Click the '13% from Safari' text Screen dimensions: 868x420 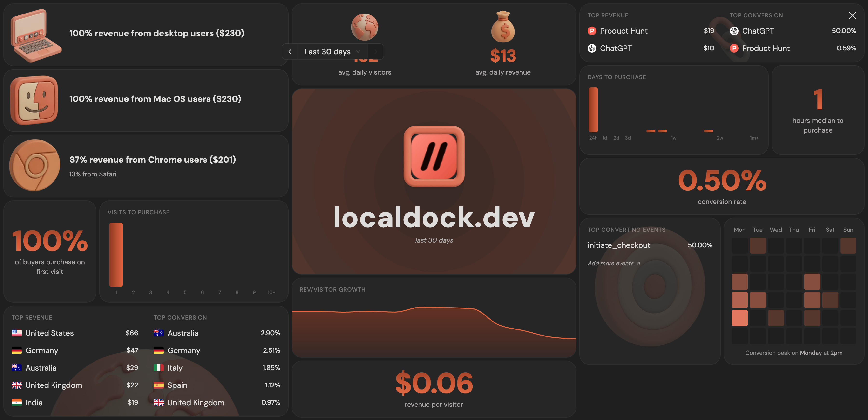93,175
